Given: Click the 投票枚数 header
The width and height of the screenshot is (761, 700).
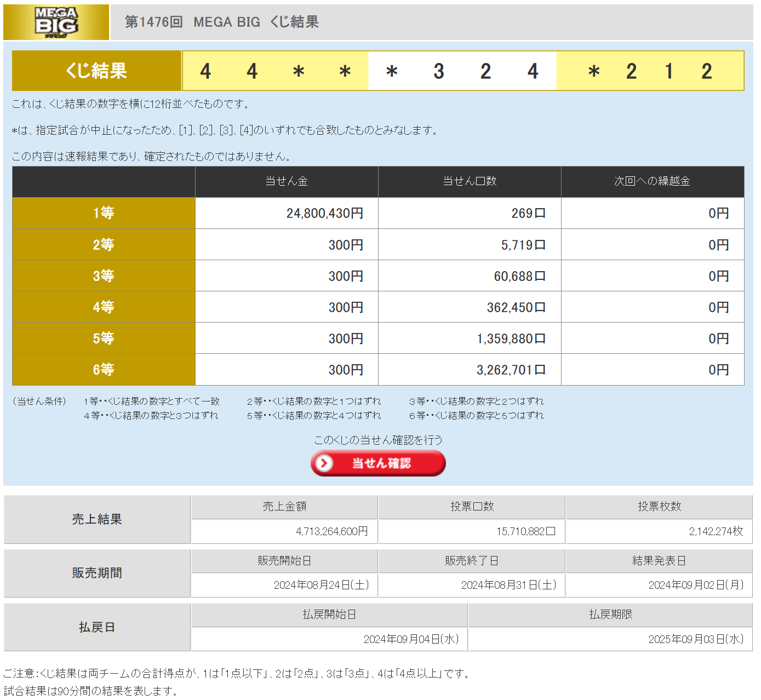Looking at the screenshot, I should point(659,507).
